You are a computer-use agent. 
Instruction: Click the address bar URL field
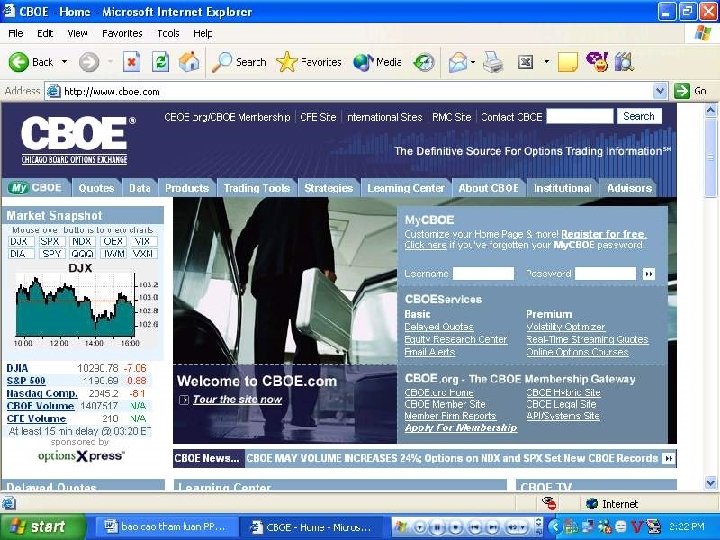pyautogui.click(x=349, y=91)
